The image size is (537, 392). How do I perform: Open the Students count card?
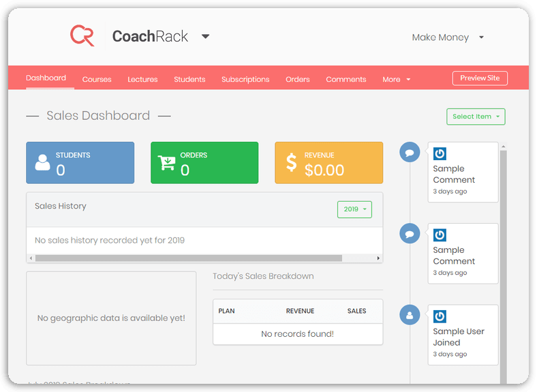(80, 163)
